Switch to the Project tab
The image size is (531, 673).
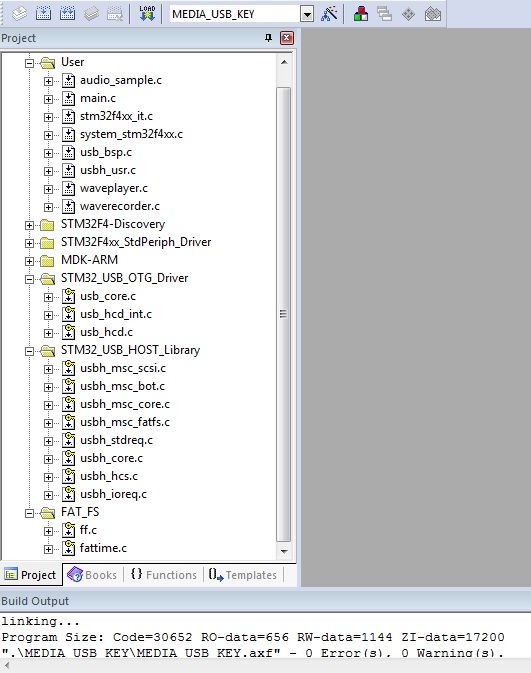pos(31,575)
